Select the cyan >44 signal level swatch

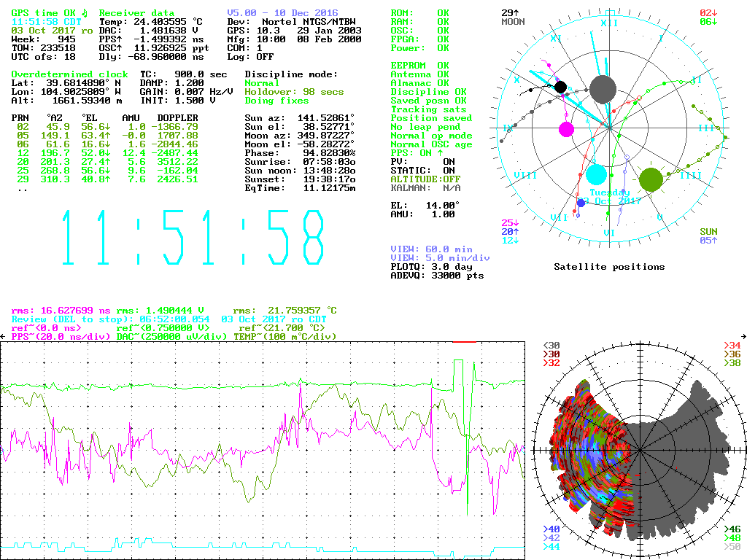point(551,547)
